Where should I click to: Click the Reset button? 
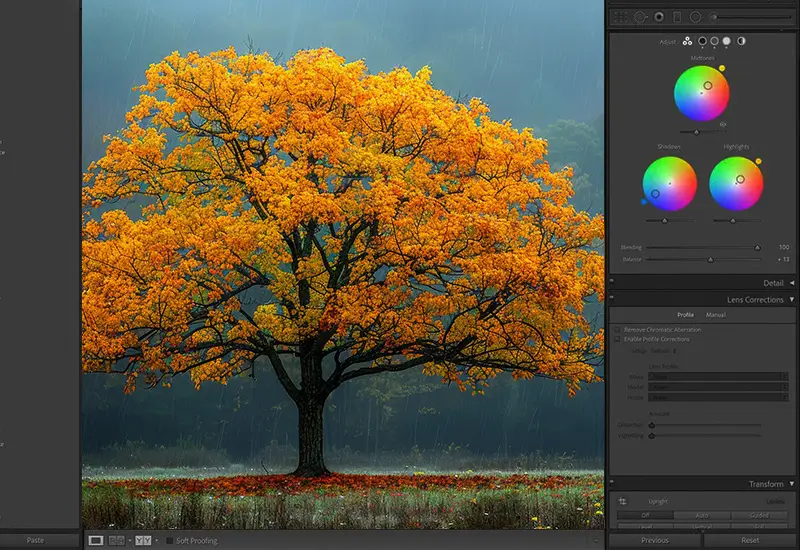[750, 540]
